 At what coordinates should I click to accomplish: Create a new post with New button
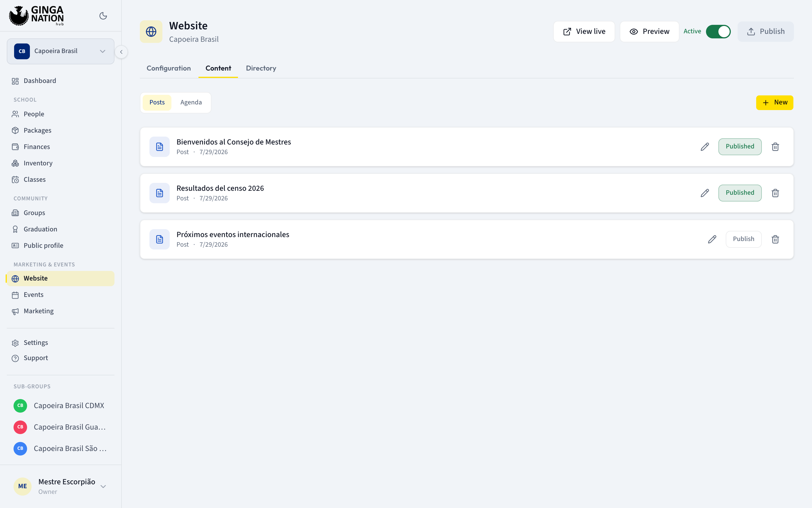click(x=775, y=102)
